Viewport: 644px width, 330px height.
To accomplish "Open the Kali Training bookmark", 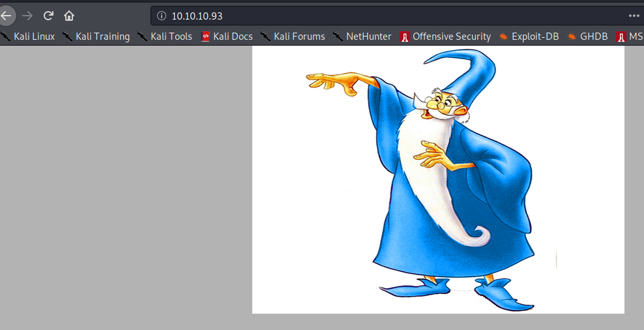I will pyautogui.click(x=96, y=37).
